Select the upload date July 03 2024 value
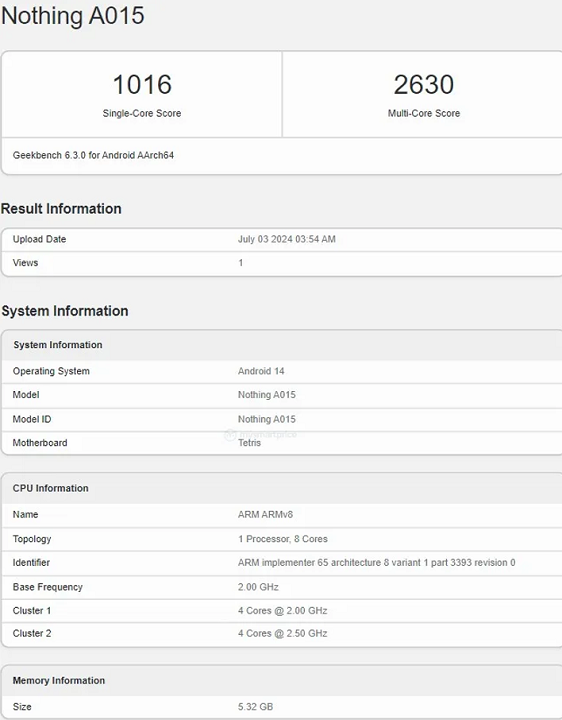The height and width of the screenshot is (720, 562). pos(287,239)
